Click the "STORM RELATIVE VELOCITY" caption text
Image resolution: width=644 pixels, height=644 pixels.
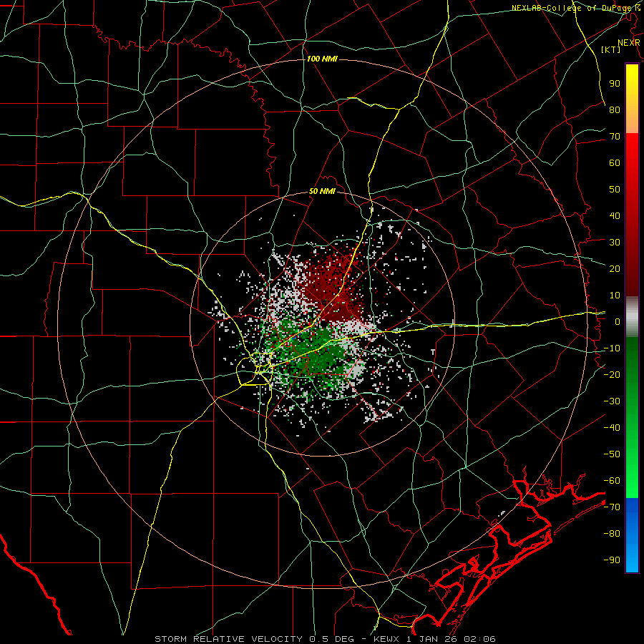pyautogui.click(x=228, y=639)
